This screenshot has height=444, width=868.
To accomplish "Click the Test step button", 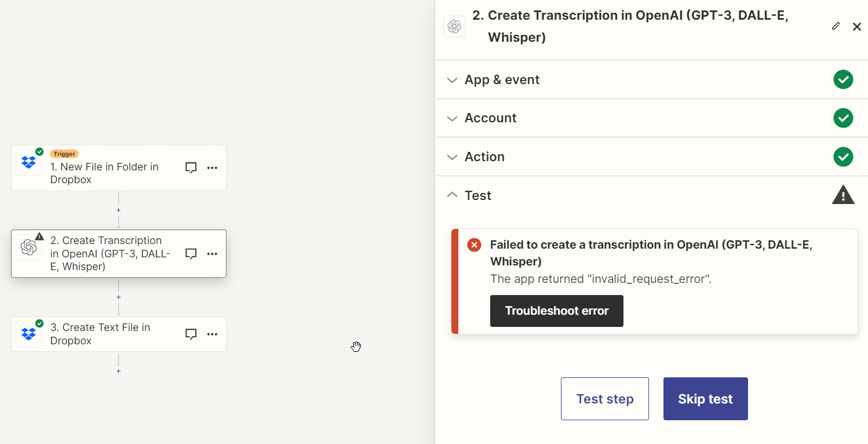I will click(x=605, y=399).
